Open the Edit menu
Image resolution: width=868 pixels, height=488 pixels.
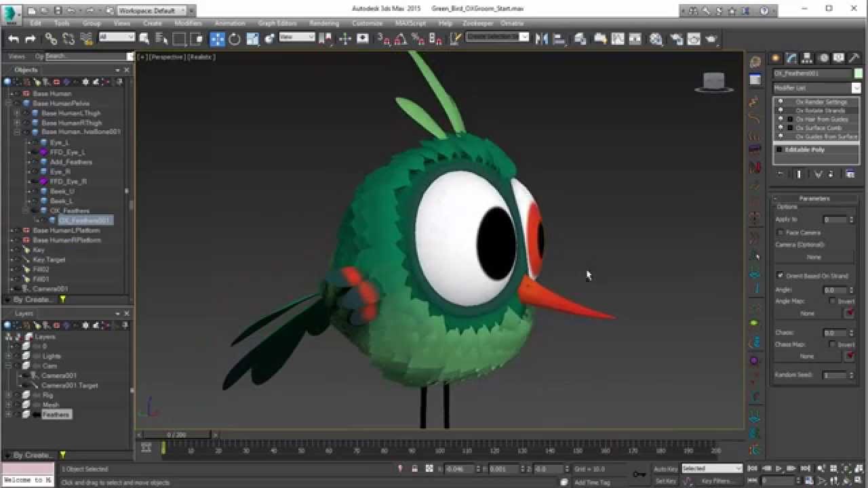coord(35,23)
